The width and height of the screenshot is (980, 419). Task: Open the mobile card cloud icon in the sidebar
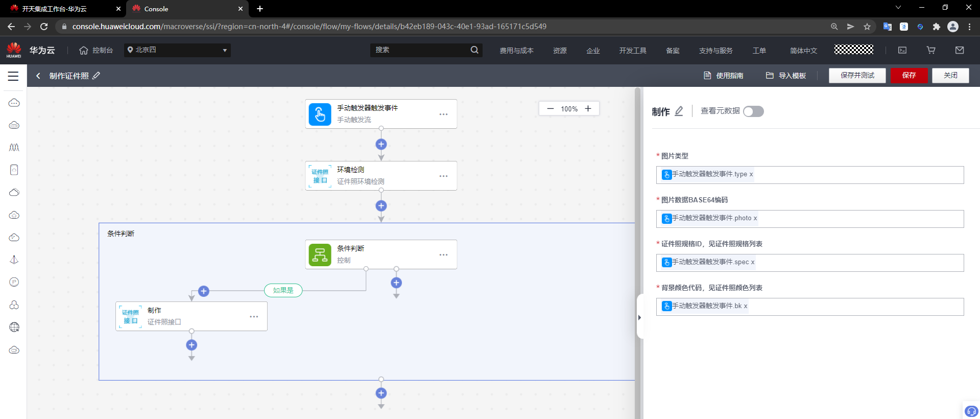click(14, 170)
